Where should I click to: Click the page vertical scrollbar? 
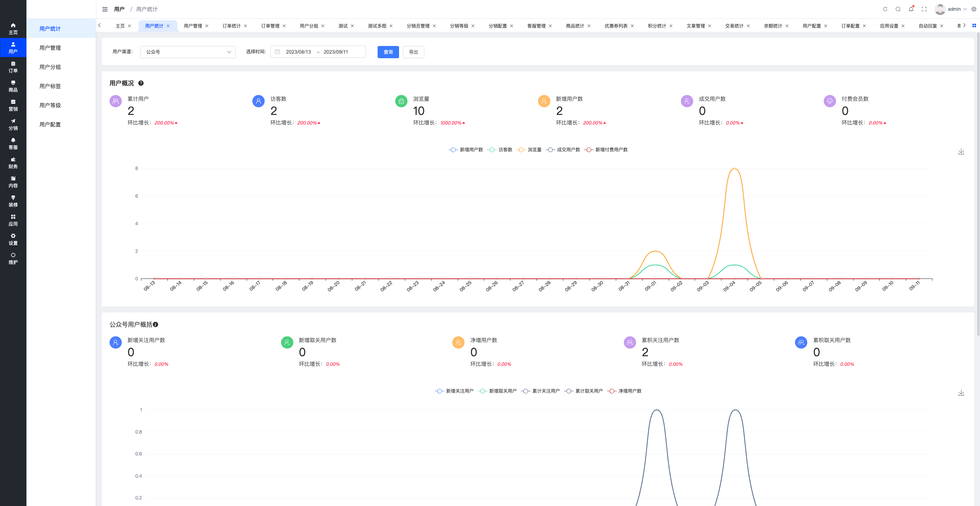coord(978,184)
